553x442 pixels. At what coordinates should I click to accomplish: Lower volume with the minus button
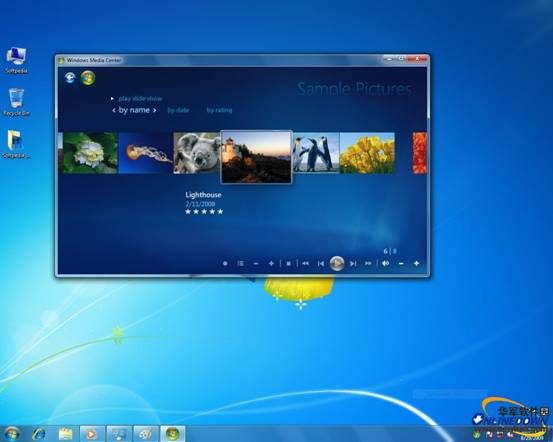(401, 264)
